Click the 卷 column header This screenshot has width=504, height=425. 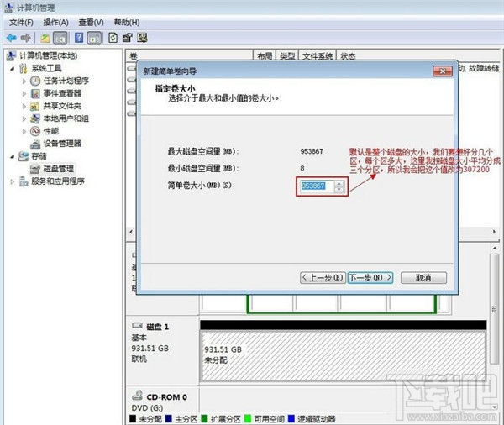point(190,56)
